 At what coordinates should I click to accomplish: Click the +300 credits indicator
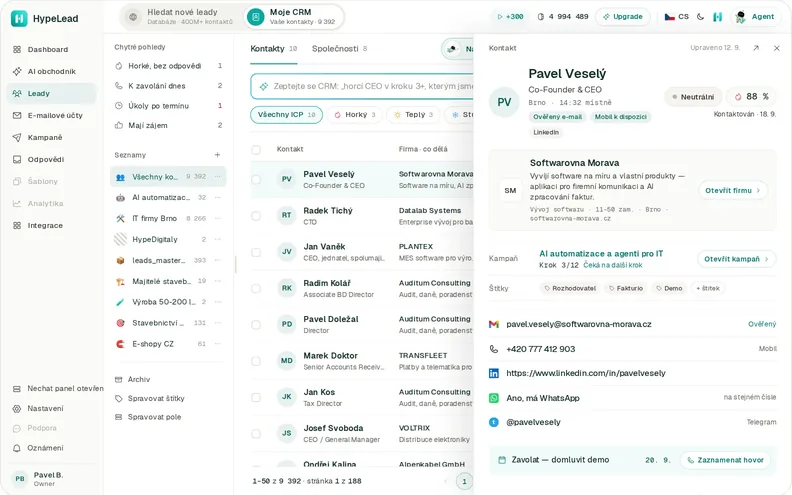tap(510, 17)
